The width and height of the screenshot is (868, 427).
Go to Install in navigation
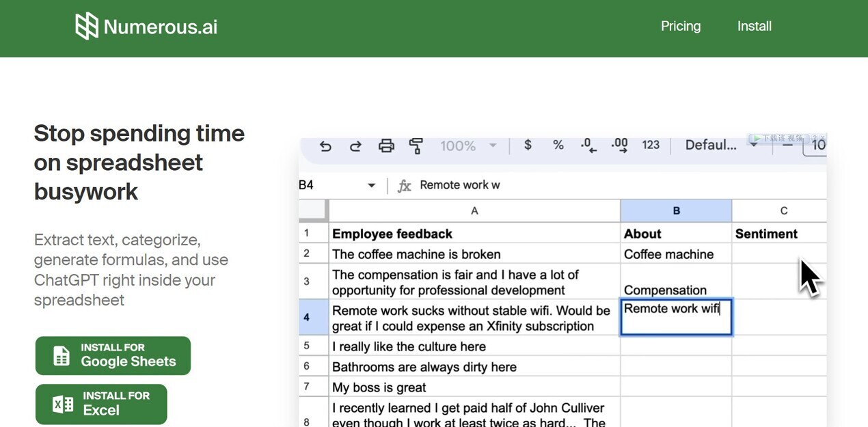point(754,26)
